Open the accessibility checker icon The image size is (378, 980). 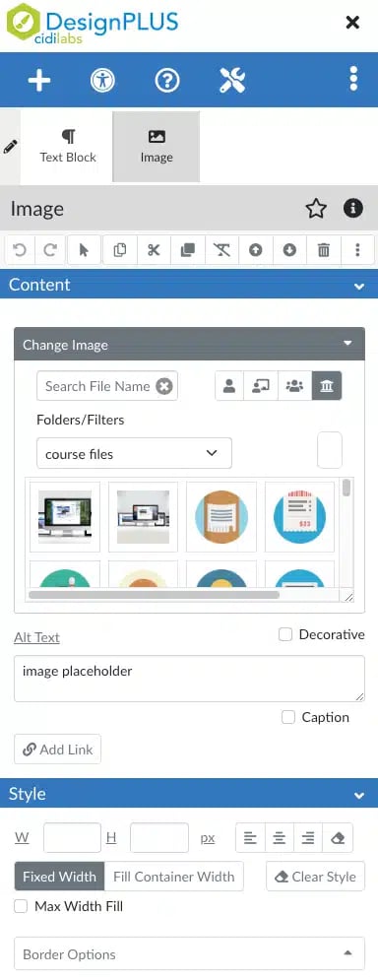coord(102,81)
